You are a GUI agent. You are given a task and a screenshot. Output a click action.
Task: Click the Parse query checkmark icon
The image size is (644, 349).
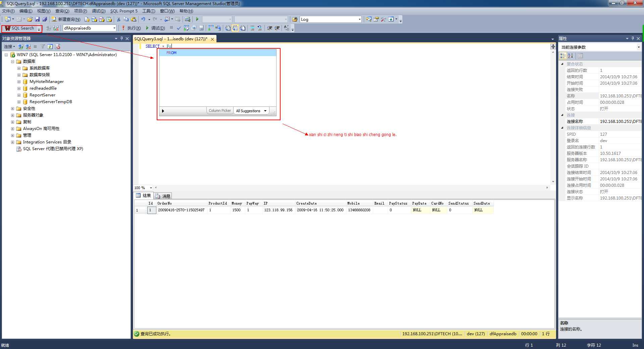(179, 28)
